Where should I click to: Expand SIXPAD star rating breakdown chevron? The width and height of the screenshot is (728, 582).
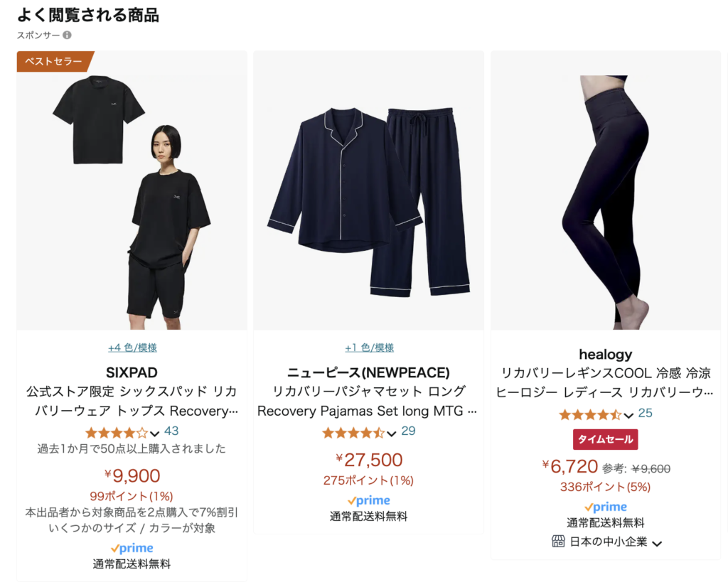tap(154, 434)
